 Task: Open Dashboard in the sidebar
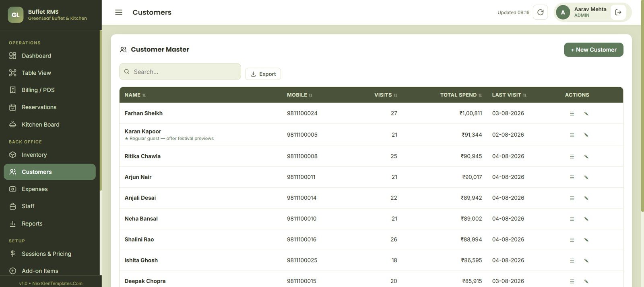coord(50,56)
